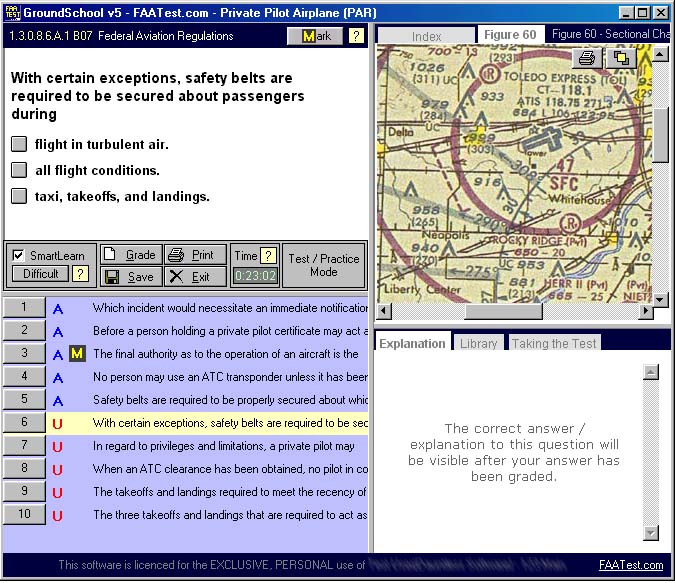This screenshot has height=583, width=675.
Task: Click the yellow copy-window icon above the figure
Action: tap(620, 58)
